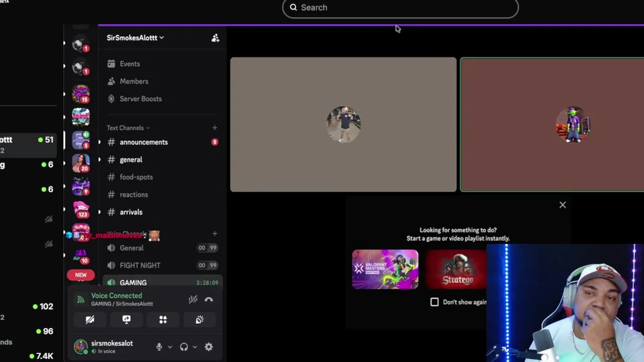Open SirSmokesAlottt server dropdown menu
Screen dimensions: 644x362
pos(135,38)
